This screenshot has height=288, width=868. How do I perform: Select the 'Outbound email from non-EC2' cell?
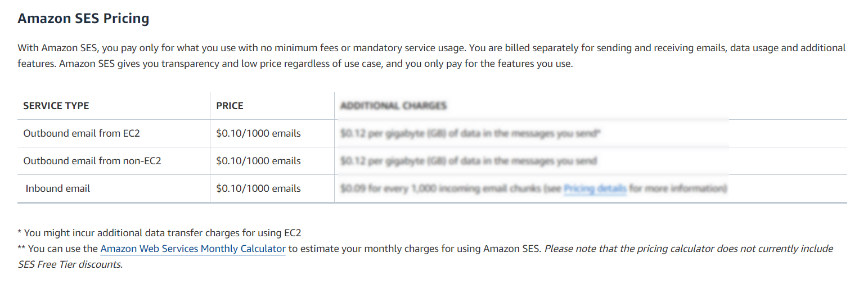(92, 161)
